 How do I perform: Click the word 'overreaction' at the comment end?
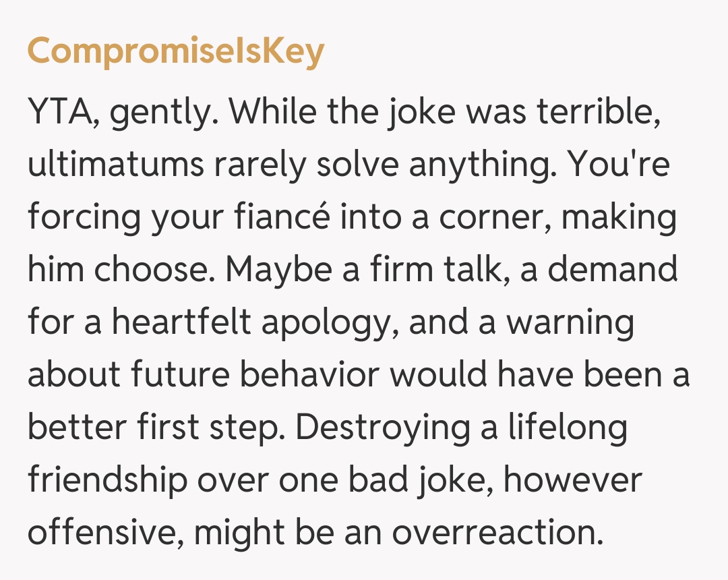click(497, 531)
